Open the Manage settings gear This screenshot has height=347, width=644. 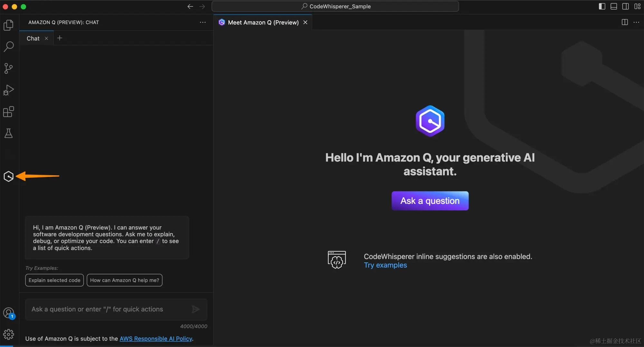(9, 334)
